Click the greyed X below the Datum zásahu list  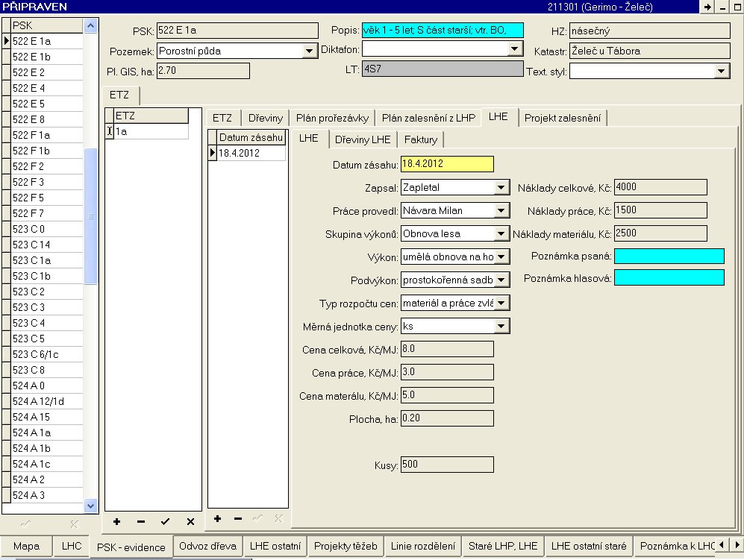click(x=278, y=519)
